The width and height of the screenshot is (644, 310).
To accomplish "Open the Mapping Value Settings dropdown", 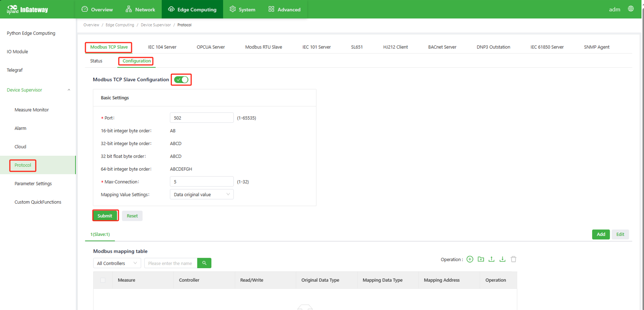I will coord(201,194).
